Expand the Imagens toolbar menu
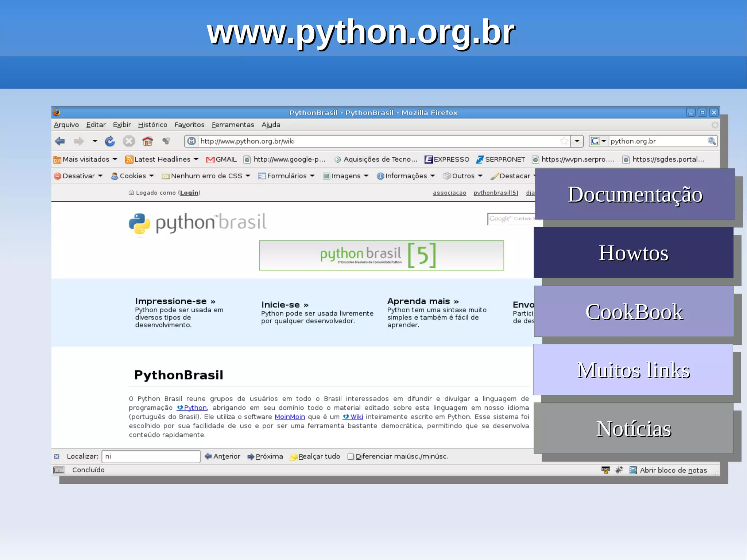The image size is (747, 560). (346, 176)
